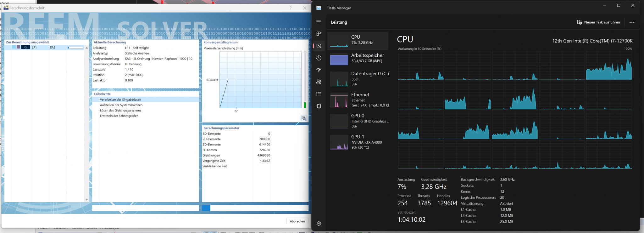Click the Analyseeinstellung value with Newton-Raphson

(158, 59)
